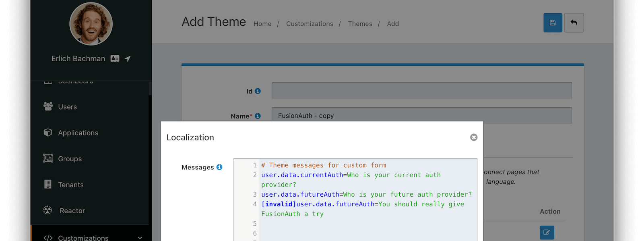Click the Localization dialog title

pos(190,137)
